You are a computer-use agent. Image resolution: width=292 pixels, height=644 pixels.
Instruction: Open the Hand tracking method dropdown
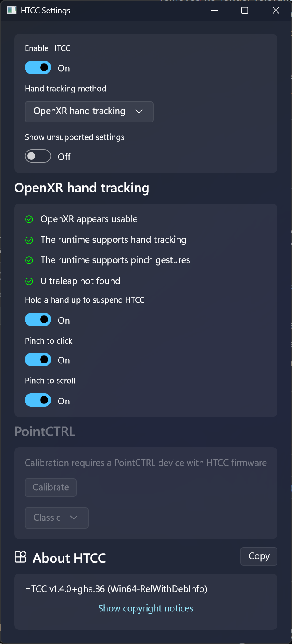89,111
